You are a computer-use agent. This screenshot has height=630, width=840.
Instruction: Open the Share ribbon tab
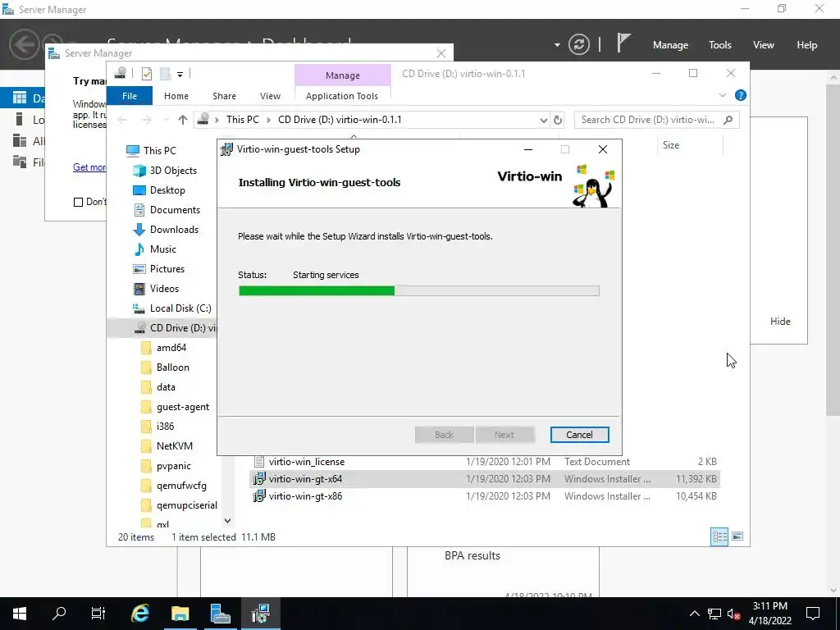point(224,96)
